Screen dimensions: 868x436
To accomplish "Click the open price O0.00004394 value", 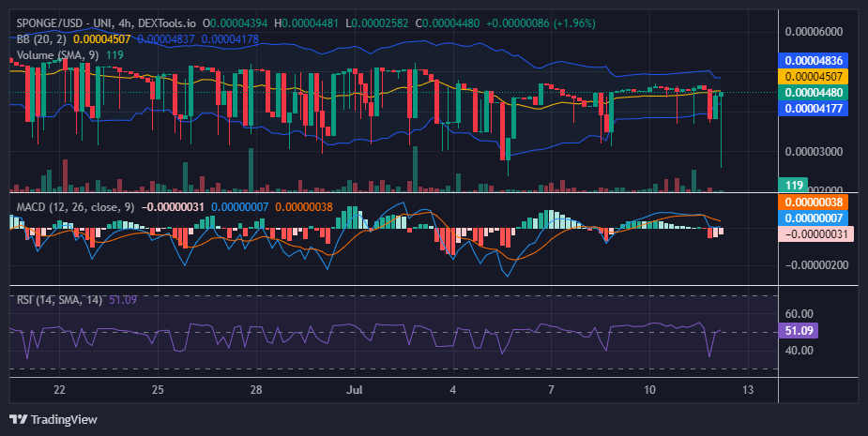I will [235, 23].
